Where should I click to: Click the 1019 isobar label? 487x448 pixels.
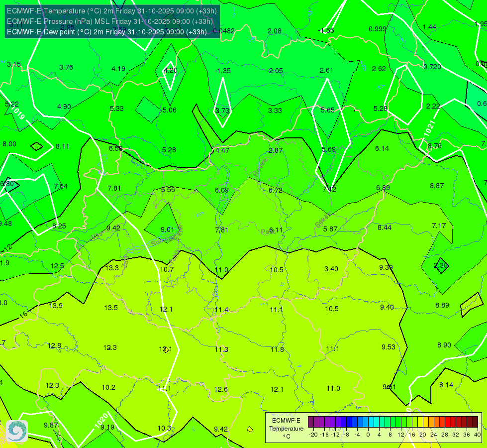pos(18,113)
